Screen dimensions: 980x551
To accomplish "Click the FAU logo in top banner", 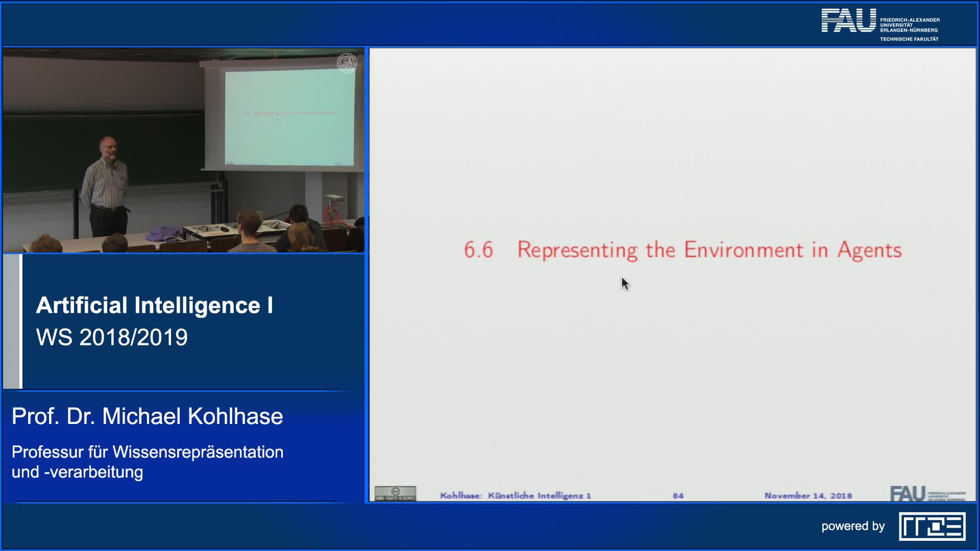I will point(848,21).
